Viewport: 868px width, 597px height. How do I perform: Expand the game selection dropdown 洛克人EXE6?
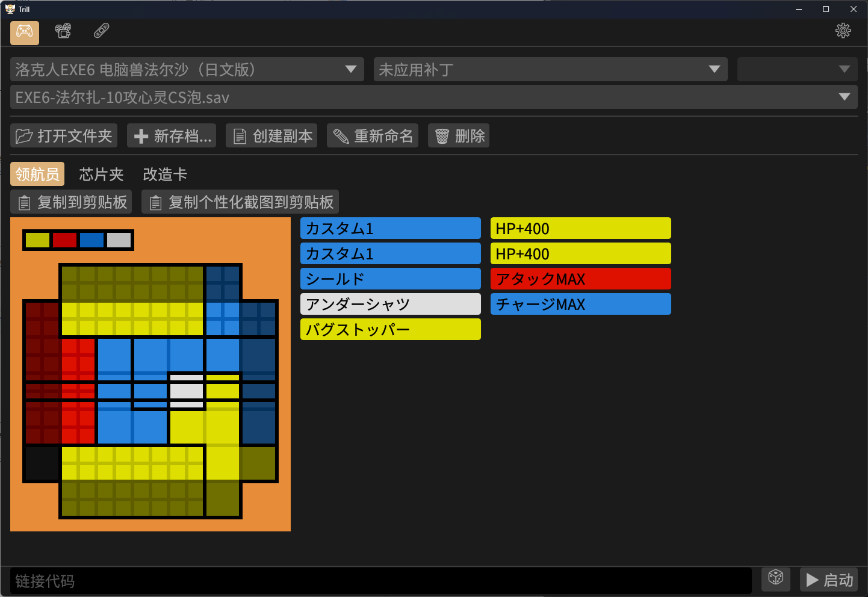point(187,70)
